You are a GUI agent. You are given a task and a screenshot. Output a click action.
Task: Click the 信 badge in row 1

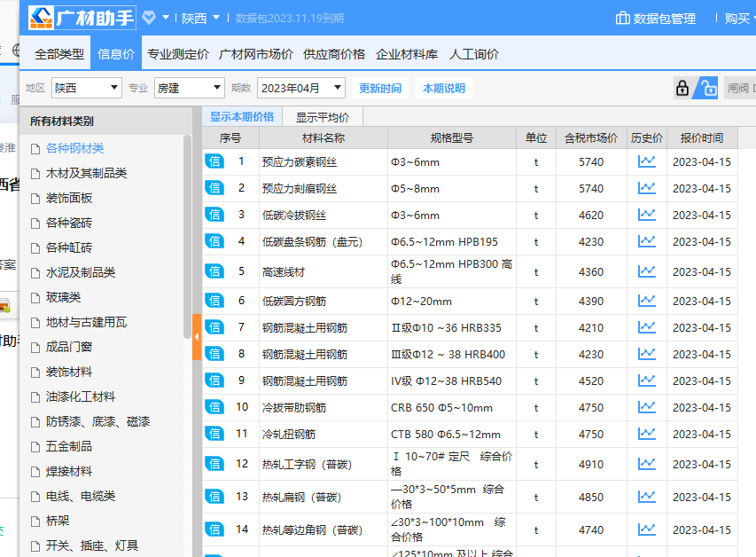[x=214, y=161]
